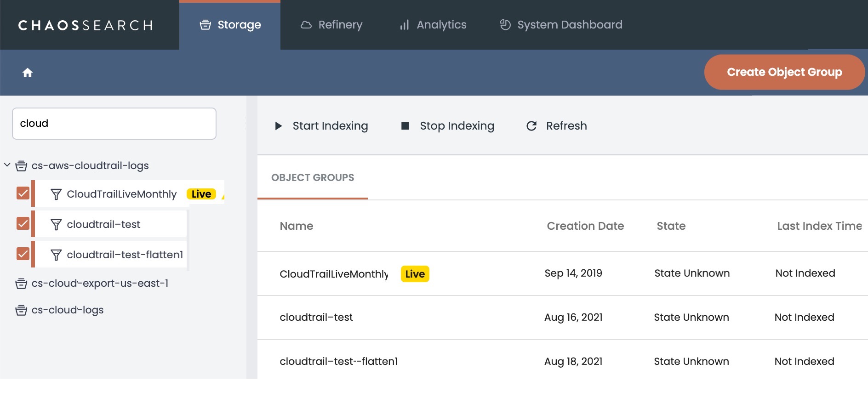This screenshot has height=398, width=868.
Task: Click the bucket search field containing 'cloud'
Action: 114,124
